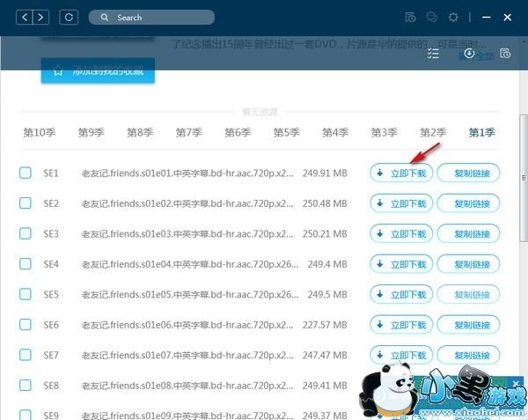Go forward with the right arrow button
The width and height of the screenshot is (528, 420).
pos(40,18)
